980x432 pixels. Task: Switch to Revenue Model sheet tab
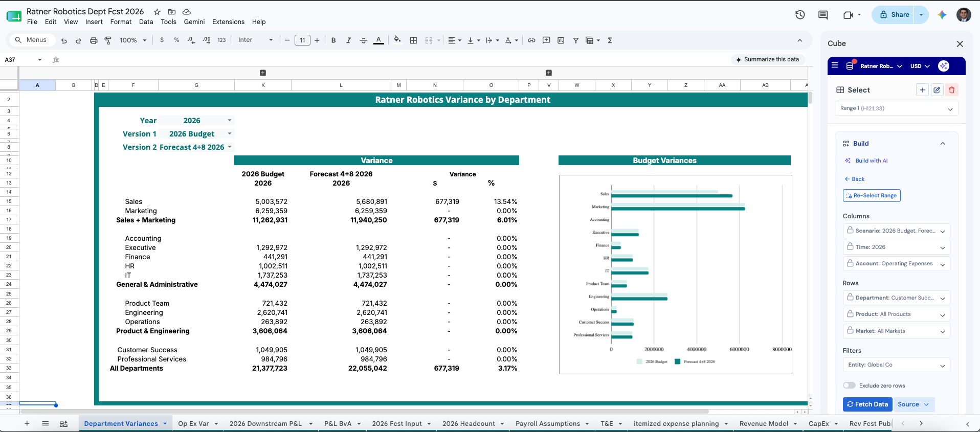pyautogui.click(x=764, y=424)
